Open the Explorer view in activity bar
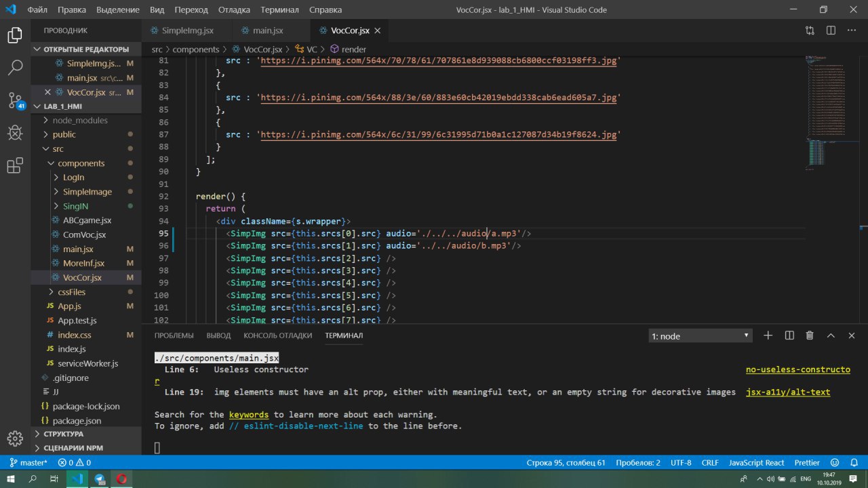The height and width of the screenshot is (488, 868). pyautogui.click(x=15, y=35)
